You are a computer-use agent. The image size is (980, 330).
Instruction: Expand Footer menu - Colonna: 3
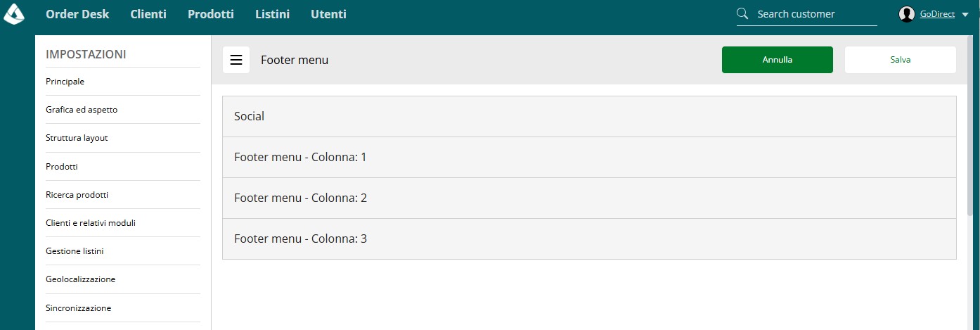pos(589,239)
